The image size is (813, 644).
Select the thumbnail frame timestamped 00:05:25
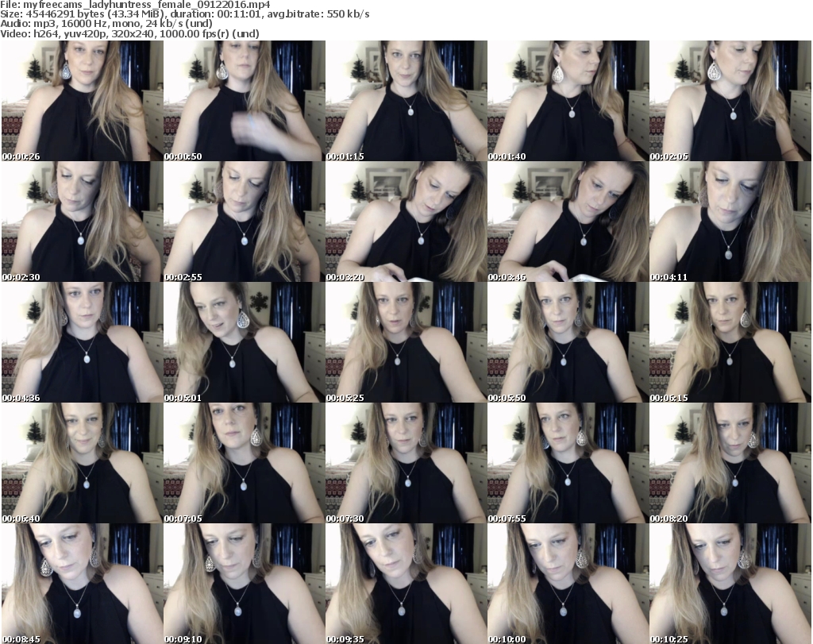point(406,342)
